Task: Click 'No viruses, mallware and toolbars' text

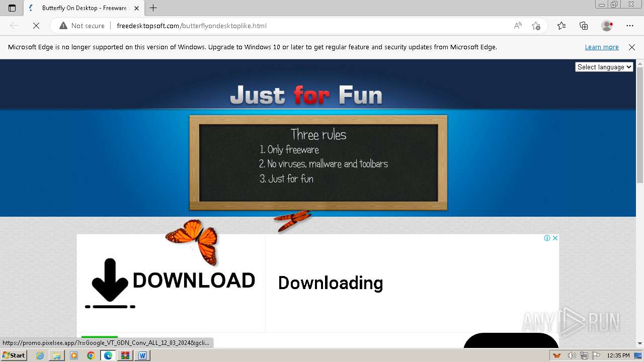Action: 328,164
